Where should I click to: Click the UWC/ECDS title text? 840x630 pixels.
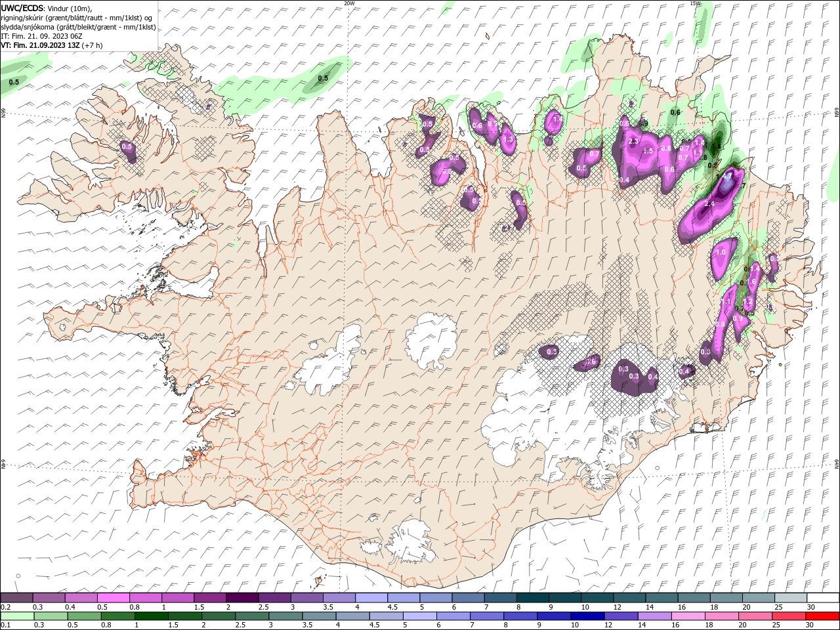pyautogui.click(x=22, y=7)
